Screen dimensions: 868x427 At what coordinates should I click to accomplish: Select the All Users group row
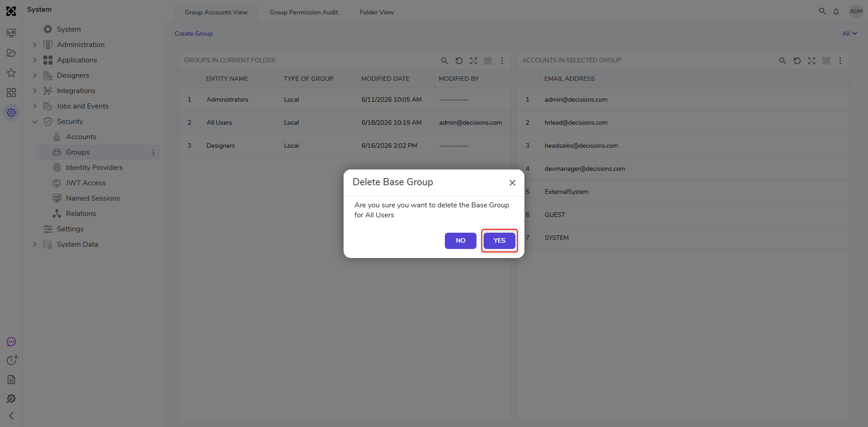[344, 122]
